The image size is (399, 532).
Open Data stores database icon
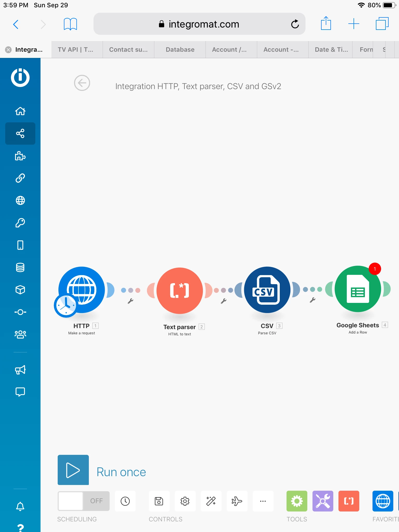pyautogui.click(x=20, y=267)
